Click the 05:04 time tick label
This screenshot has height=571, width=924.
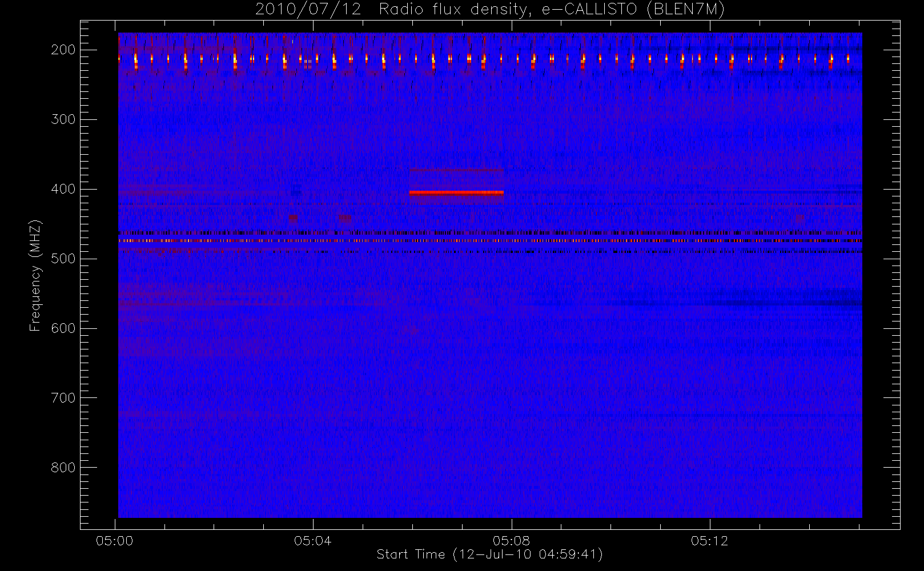[x=313, y=541]
